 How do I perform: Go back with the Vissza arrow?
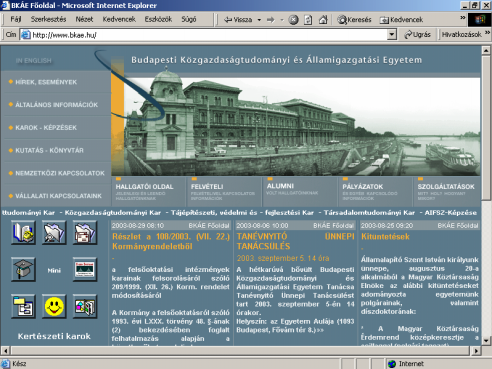click(x=238, y=20)
